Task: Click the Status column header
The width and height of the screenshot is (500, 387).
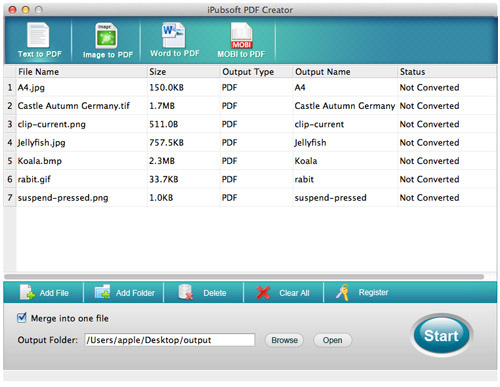Action: tap(447, 72)
